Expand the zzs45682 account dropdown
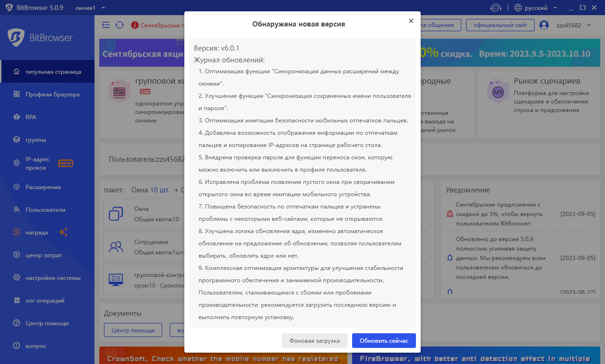This screenshot has width=605, height=364. point(574,25)
